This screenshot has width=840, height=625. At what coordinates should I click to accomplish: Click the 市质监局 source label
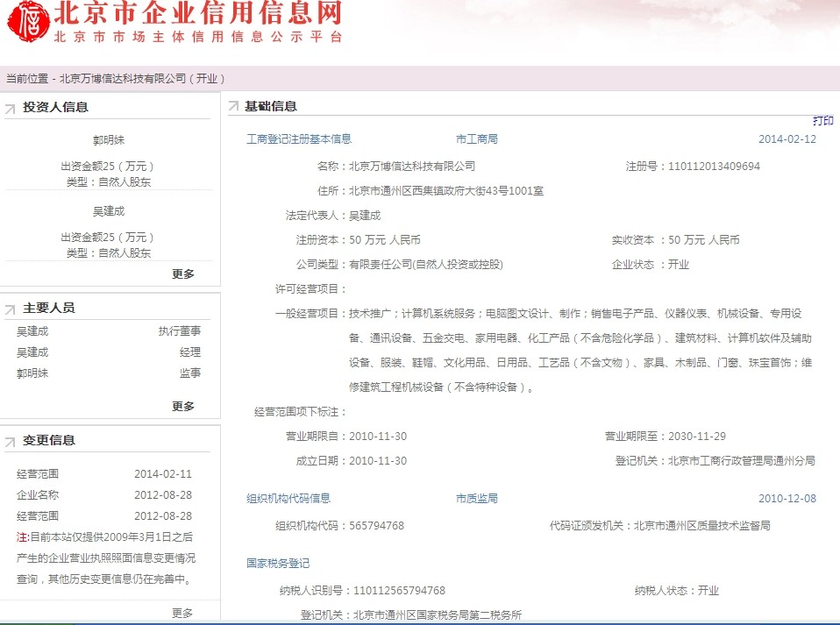pyautogui.click(x=476, y=498)
